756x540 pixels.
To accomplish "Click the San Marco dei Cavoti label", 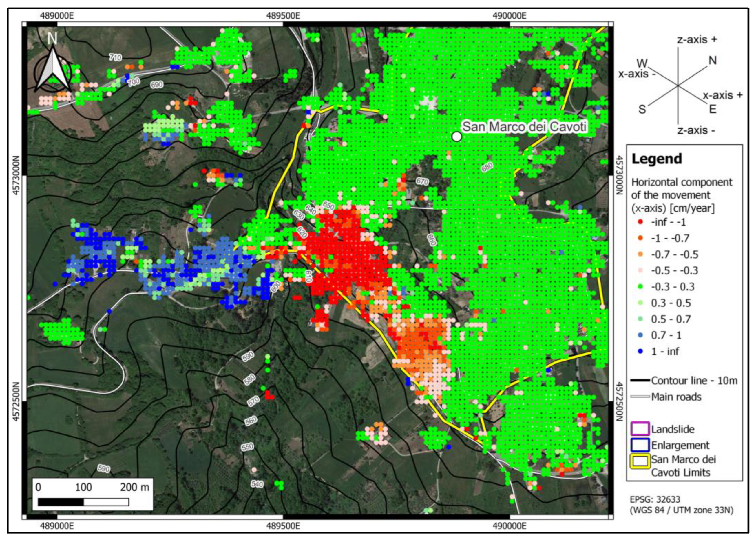I will click(524, 127).
